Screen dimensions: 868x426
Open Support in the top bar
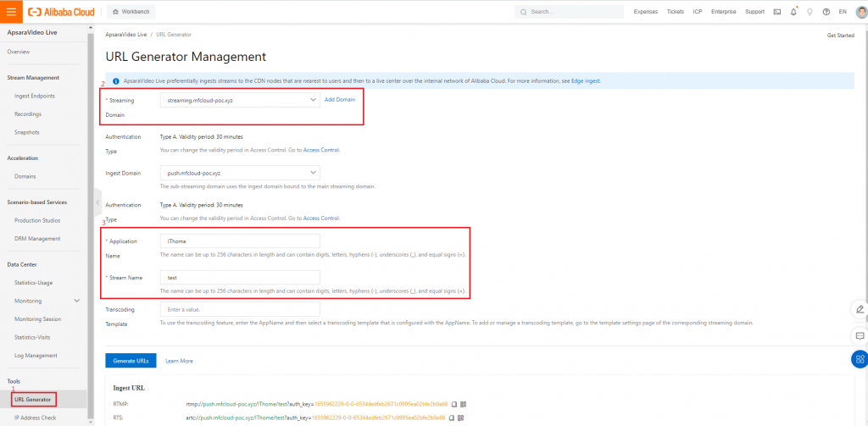point(754,12)
